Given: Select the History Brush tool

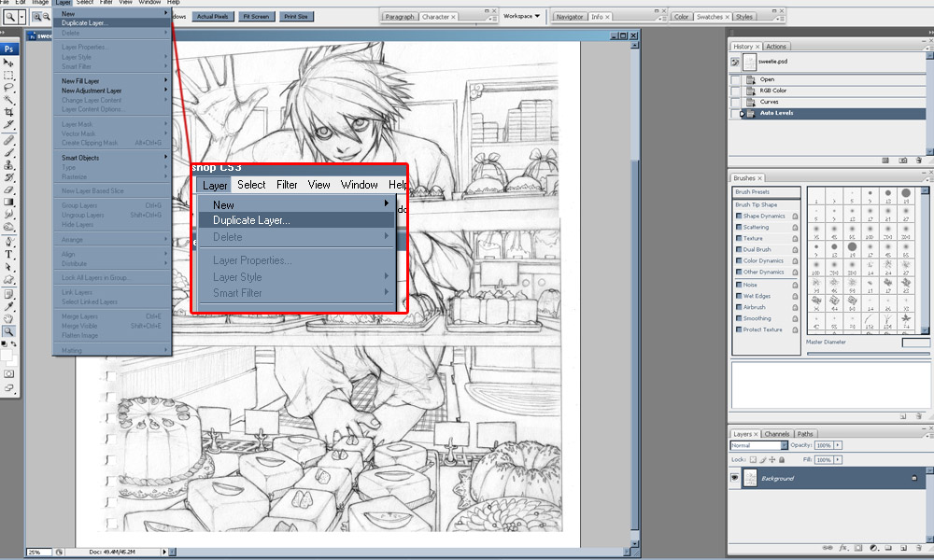Looking at the screenshot, I should (8, 177).
